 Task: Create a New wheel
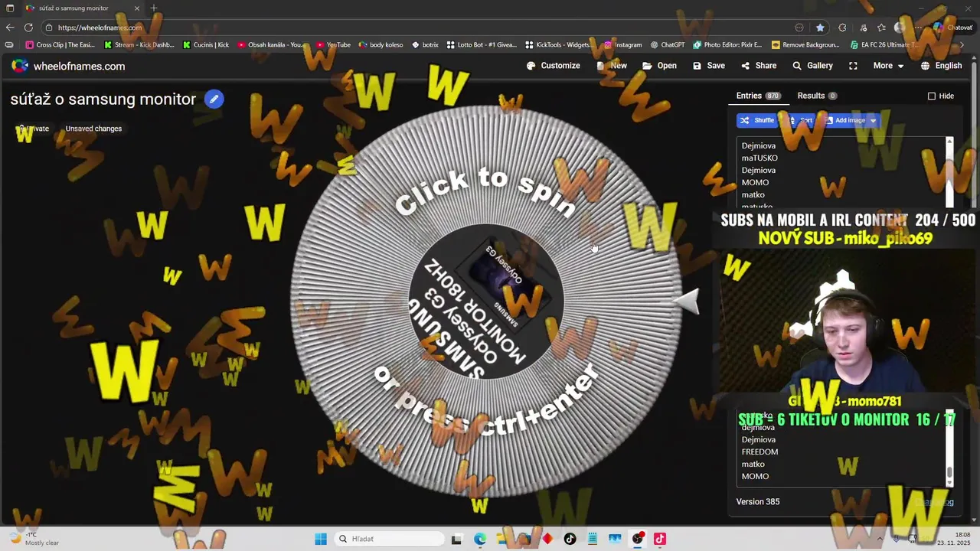tap(612, 66)
